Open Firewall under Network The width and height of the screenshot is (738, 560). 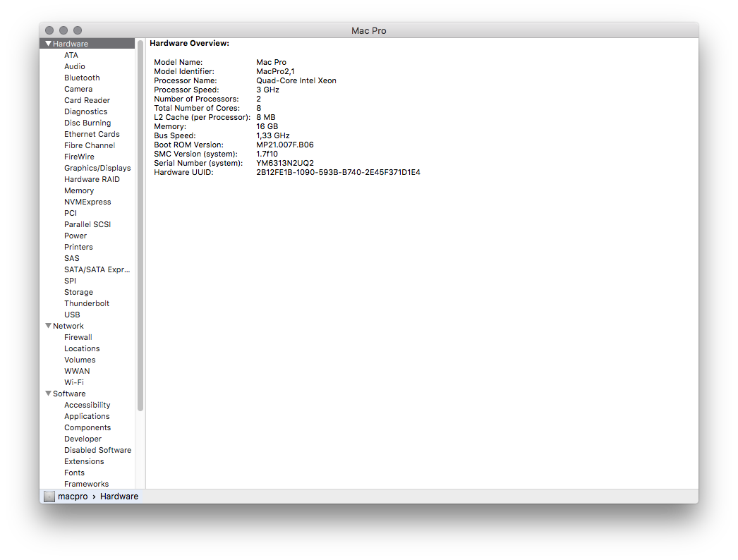[78, 337]
